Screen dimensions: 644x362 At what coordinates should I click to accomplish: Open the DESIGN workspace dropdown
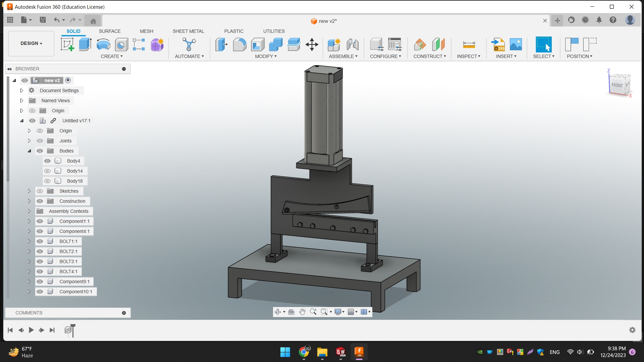pos(31,44)
